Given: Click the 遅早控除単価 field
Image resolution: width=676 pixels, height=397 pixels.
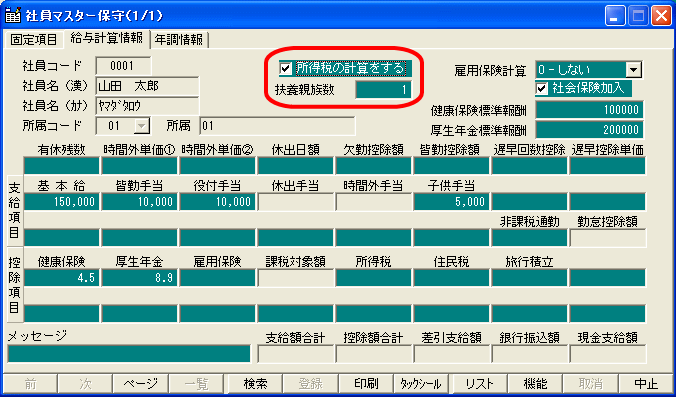Looking at the screenshot, I should [x=607, y=166].
